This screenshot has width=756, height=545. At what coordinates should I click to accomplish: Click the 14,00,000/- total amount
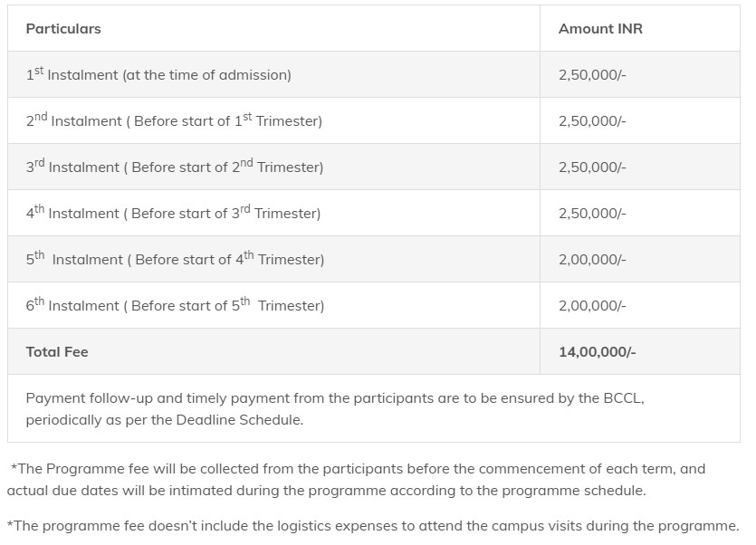pyautogui.click(x=597, y=351)
